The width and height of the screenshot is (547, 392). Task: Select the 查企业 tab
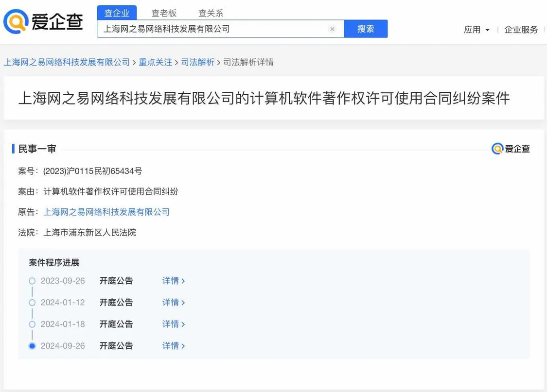tap(117, 13)
